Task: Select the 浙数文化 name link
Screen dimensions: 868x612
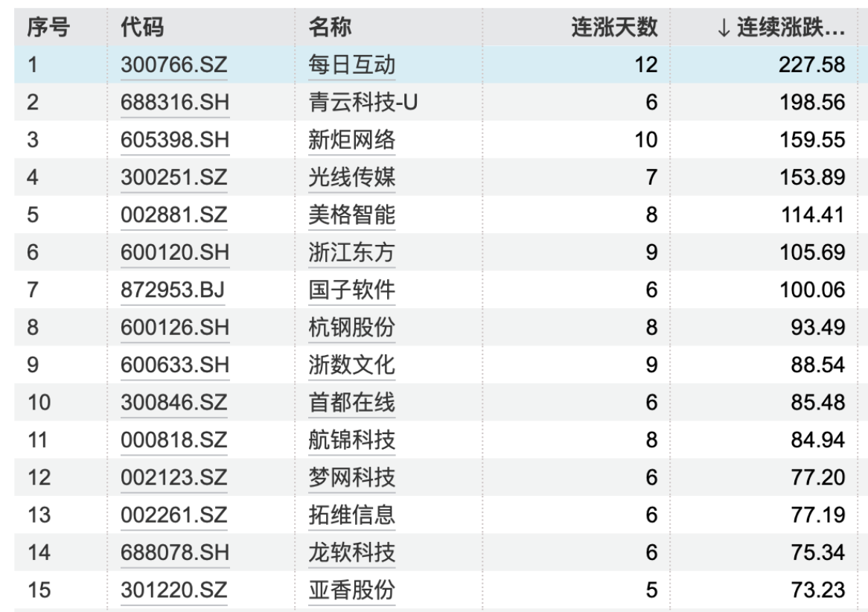Action: (x=351, y=366)
